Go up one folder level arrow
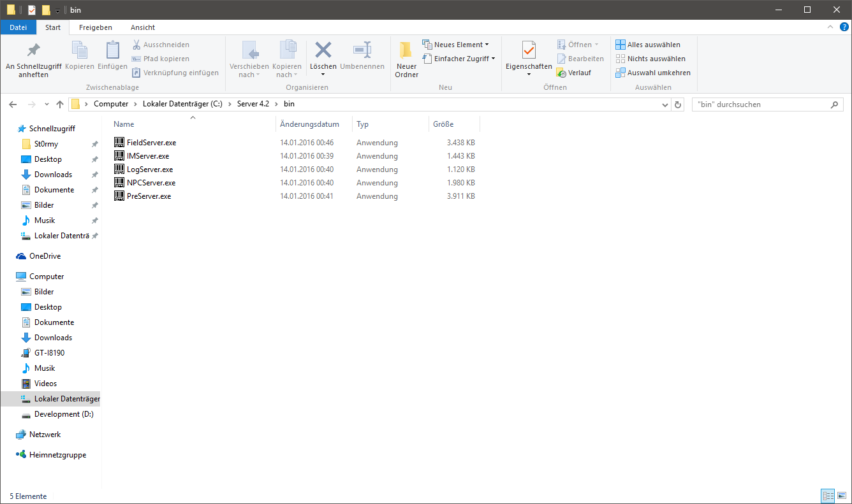 click(x=60, y=104)
